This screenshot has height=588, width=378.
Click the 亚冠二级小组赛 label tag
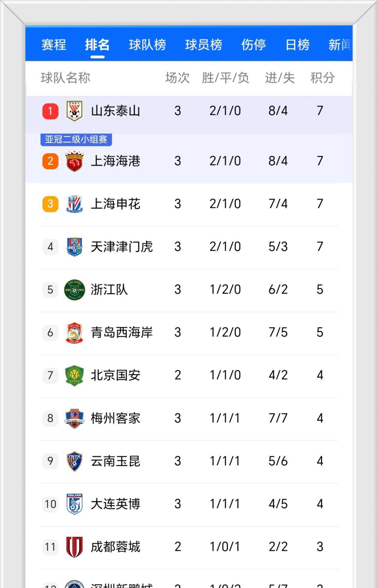point(76,140)
